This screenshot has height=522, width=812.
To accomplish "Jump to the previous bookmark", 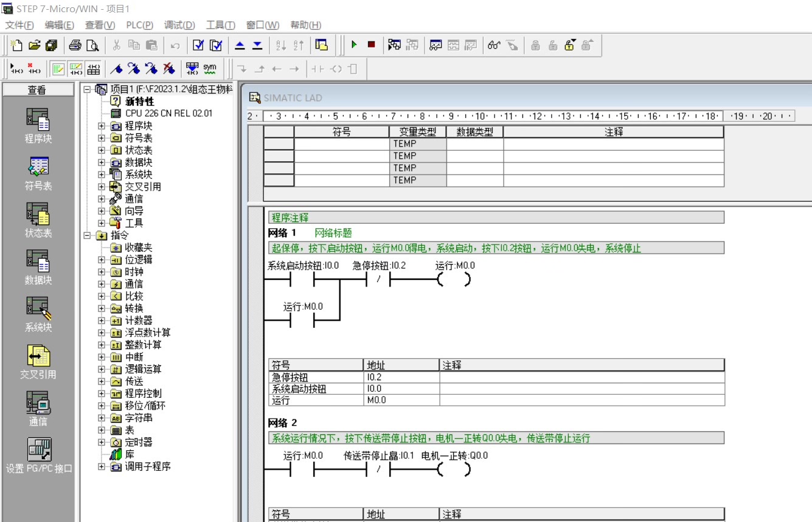I will (151, 69).
